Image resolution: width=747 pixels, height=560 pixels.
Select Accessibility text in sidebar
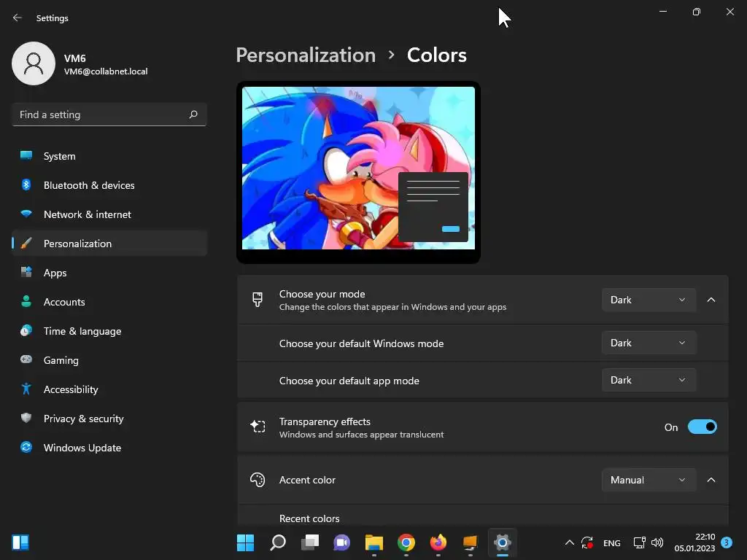click(x=71, y=389)
